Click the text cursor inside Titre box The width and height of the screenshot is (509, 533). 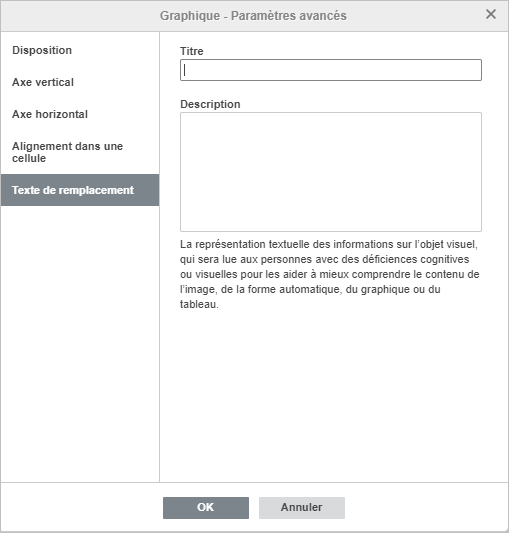(x=185, y=70)
